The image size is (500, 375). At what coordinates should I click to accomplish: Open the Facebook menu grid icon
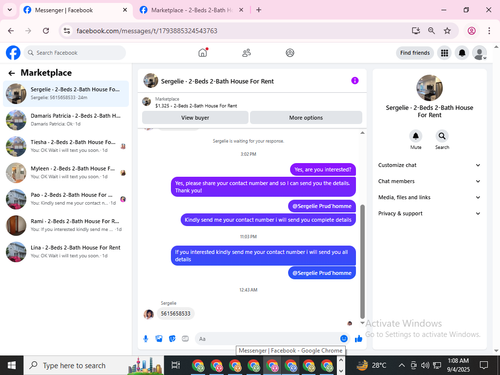point(444,53)
